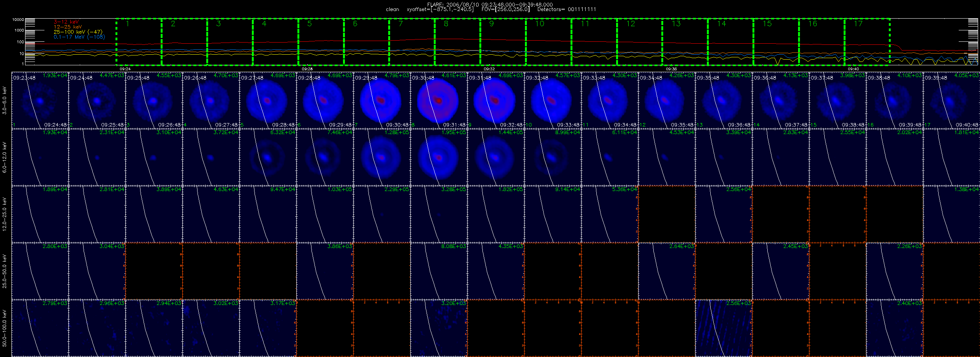This screenshot has height=357, width=980.
Task: Open the 12.0-25.0 keV image labeled 1.89E+04
Action: click(x=40, y=214)
